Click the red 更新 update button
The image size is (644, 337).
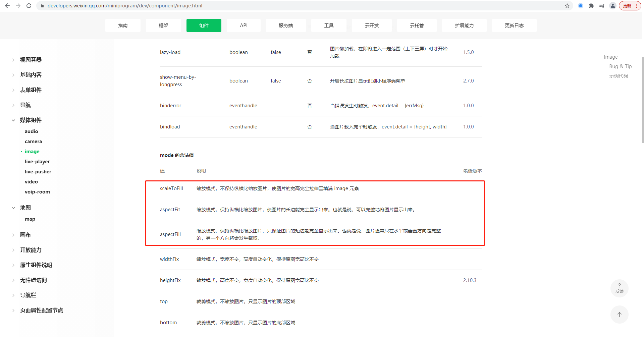coord(630,6)
